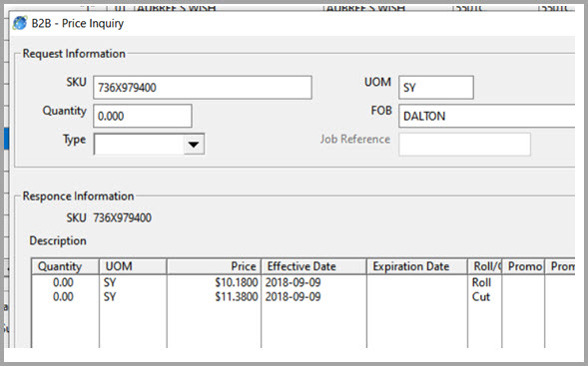Click the Effective Date column header
The image size is (588, 366).
313,266
